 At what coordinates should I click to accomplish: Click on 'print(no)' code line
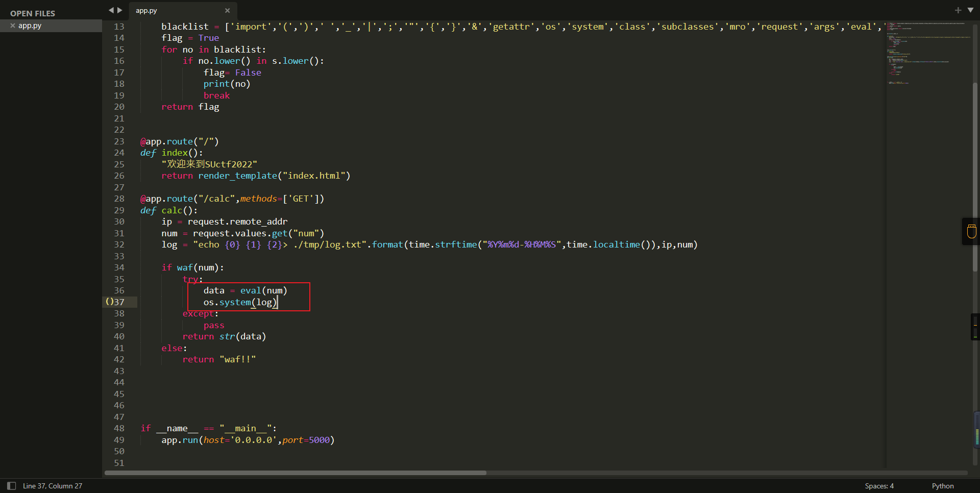click(227, 84)
